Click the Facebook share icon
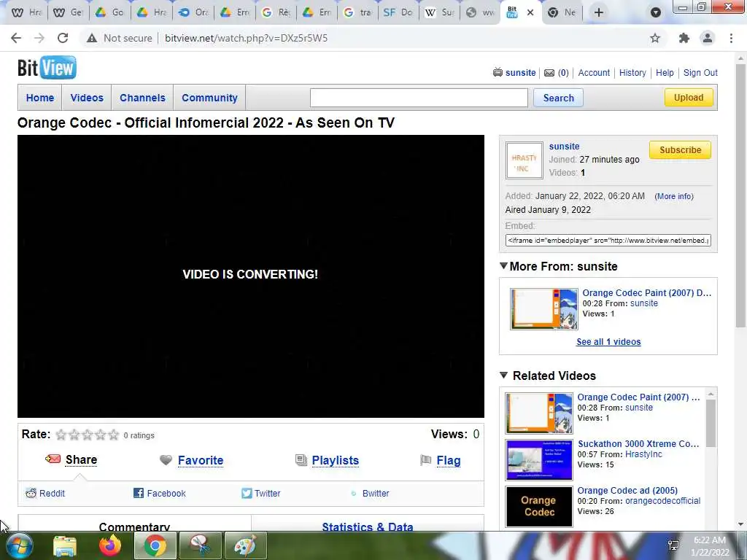 click(138, 494)
